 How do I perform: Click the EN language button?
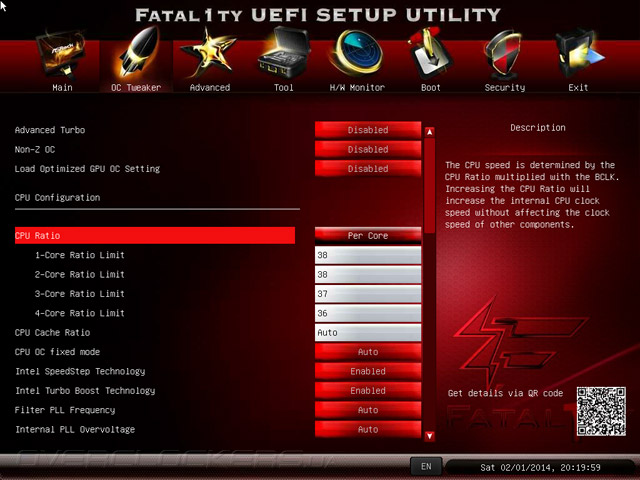[x=426, y=467]
